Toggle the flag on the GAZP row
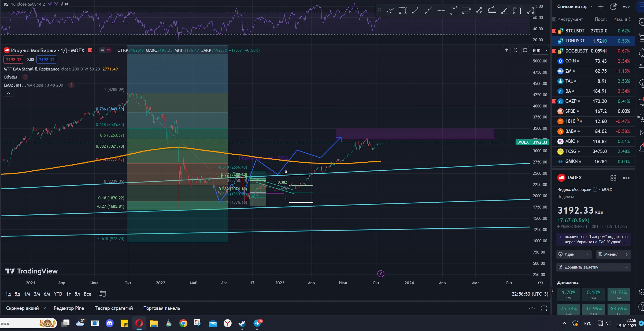Image resolution: width=644 pixels, height=331 pixels. coord(554,101)
